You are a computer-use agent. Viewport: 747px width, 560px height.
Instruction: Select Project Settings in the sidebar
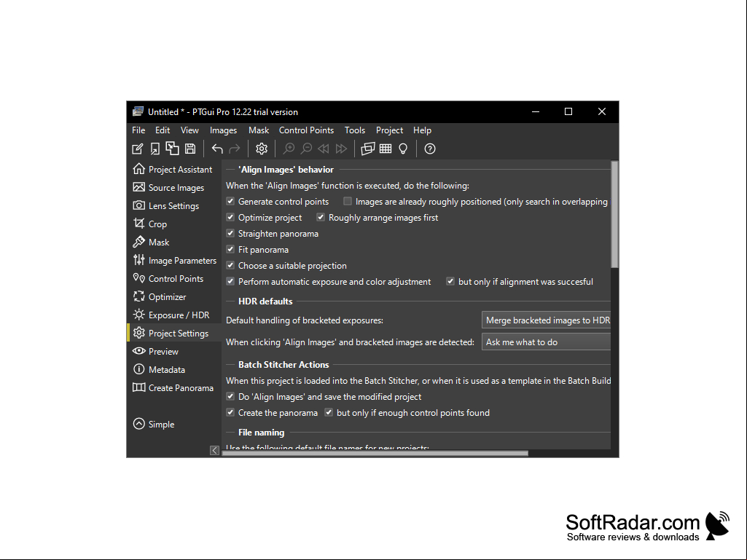174,334
